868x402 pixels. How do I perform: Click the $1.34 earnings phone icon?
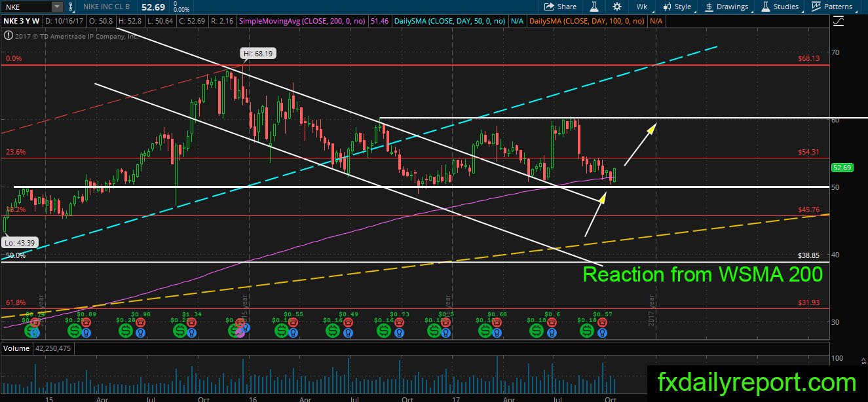click(x=191, y=322)
